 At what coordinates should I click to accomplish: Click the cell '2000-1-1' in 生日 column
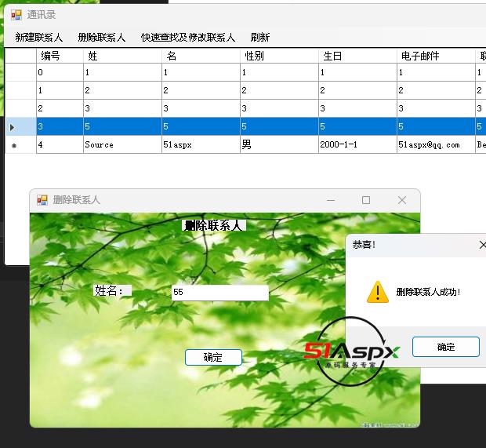pyautogui.click(x=357, y=144)
